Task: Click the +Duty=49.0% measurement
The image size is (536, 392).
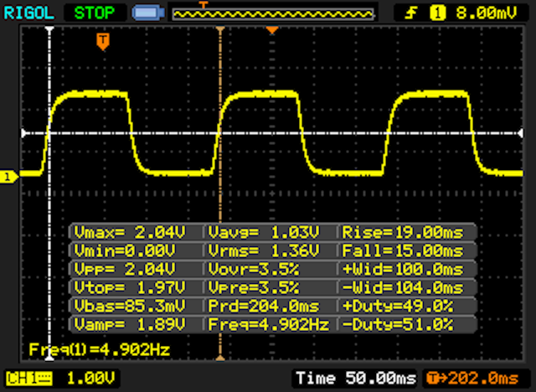Action: click(x=398, y=306)
